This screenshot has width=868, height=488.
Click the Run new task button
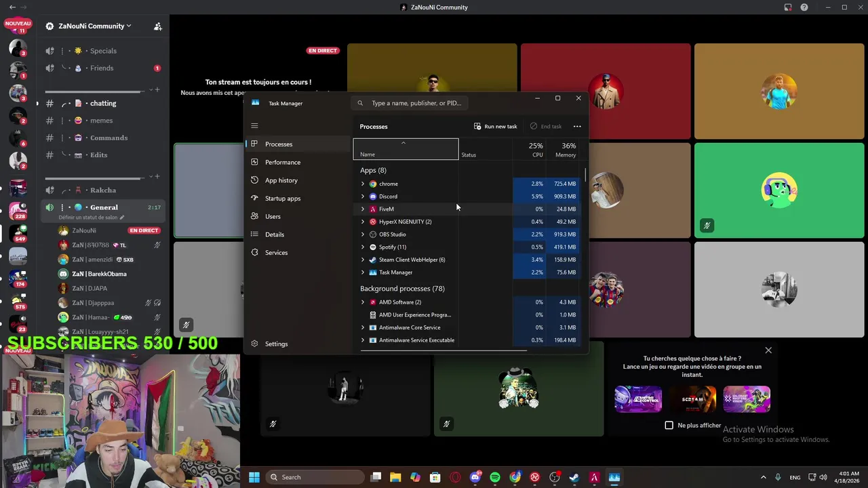(496, 126)
